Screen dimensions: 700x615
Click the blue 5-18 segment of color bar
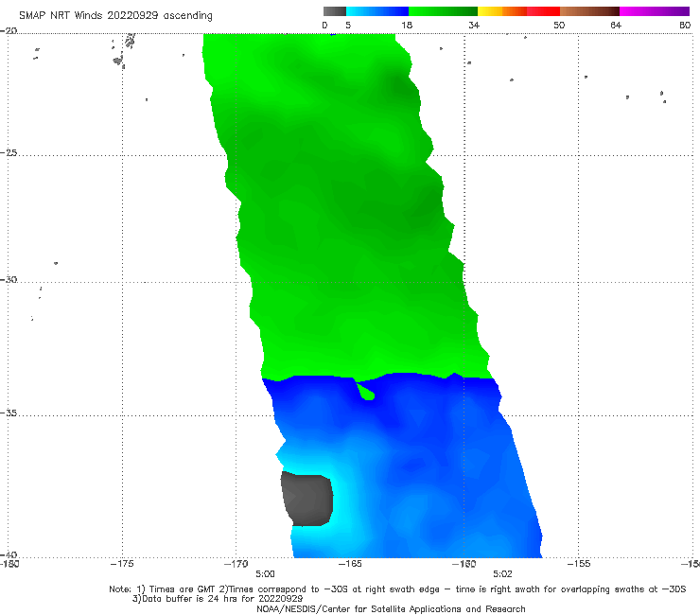[x=377, y=11]
